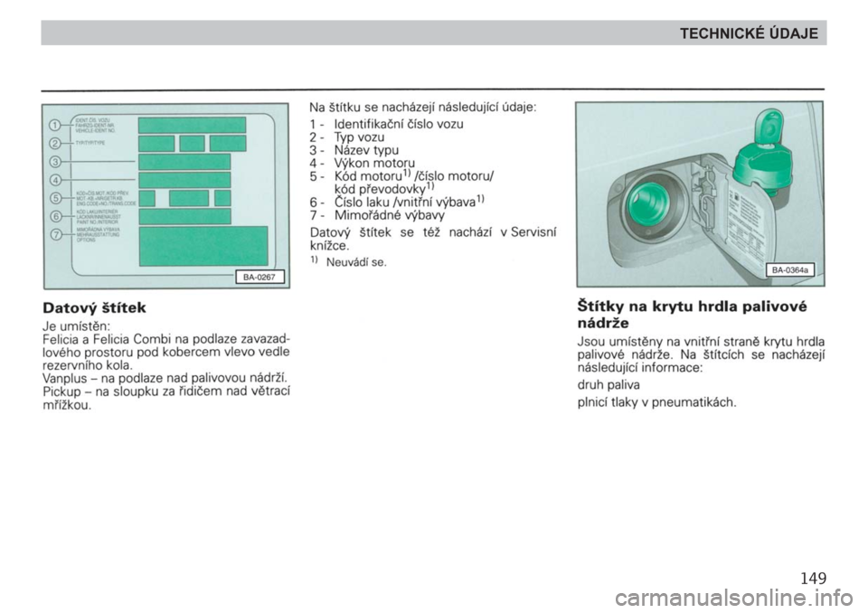
Task: Click the TECHNICKÉ ÚDAJE page header
Action: [x=749, y=33]
